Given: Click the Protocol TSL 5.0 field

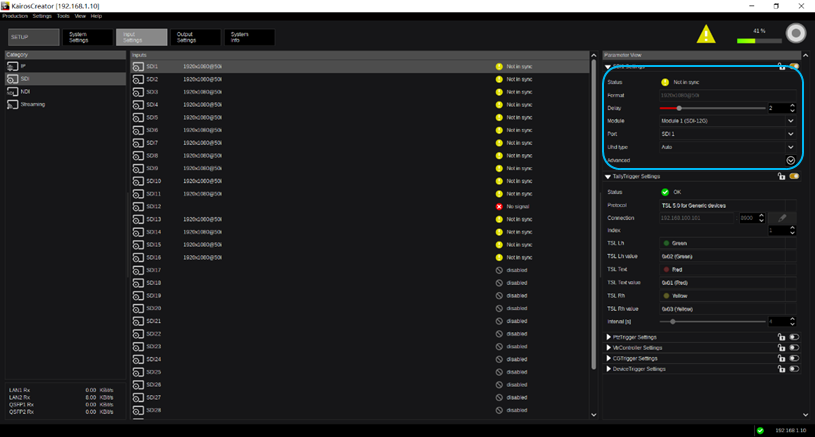Looking at the screenshot, I should [x=728, y=206].
